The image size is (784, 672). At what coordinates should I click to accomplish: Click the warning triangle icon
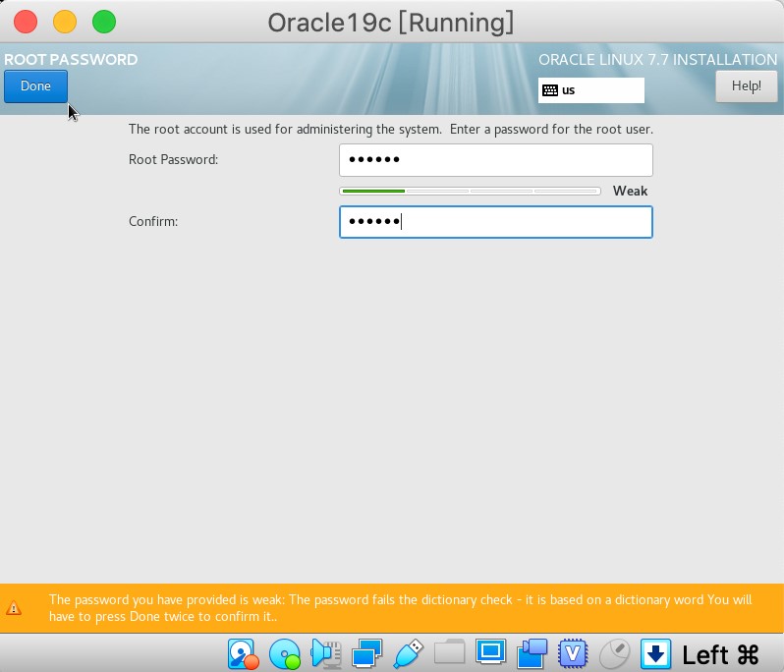point(14,608)
